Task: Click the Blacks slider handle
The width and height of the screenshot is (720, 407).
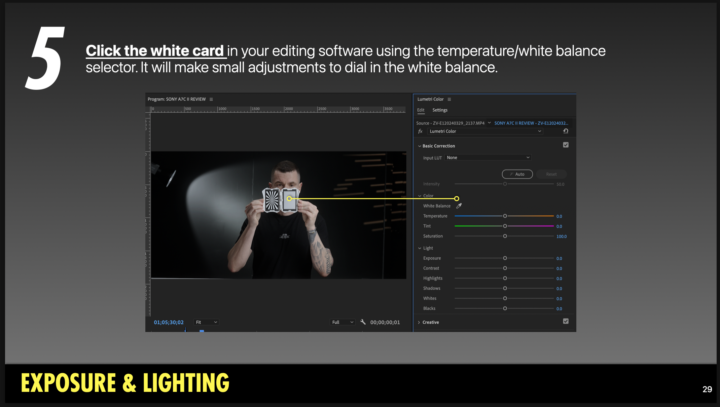Action: [505, 309]
